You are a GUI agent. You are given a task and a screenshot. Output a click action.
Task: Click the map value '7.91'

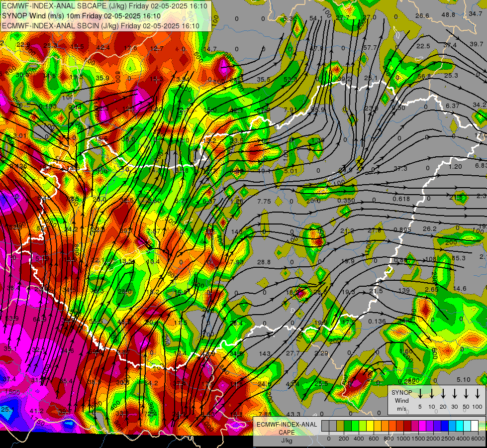[x=291, y=110]
